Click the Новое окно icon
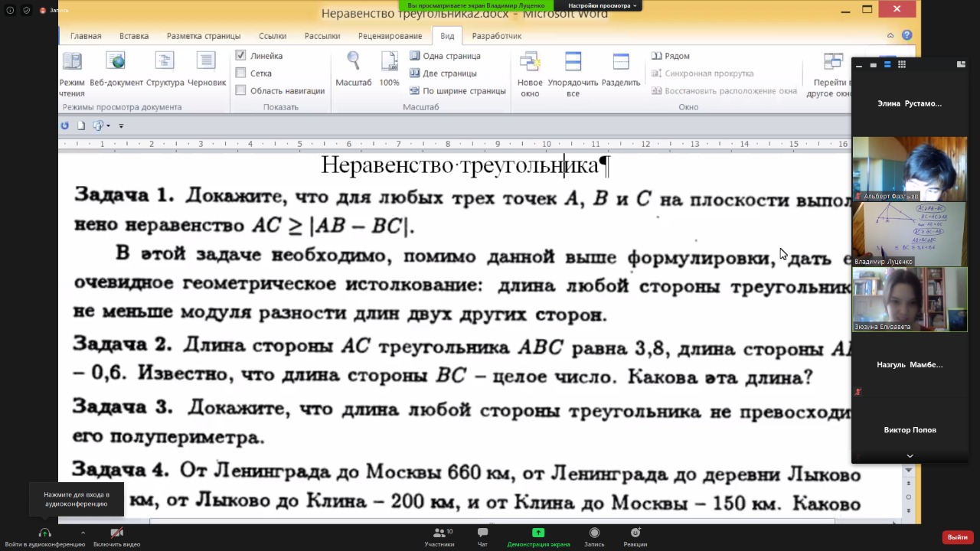Viewport: 980px width, 551px height. pyautogui.click(x=529, y=62)
